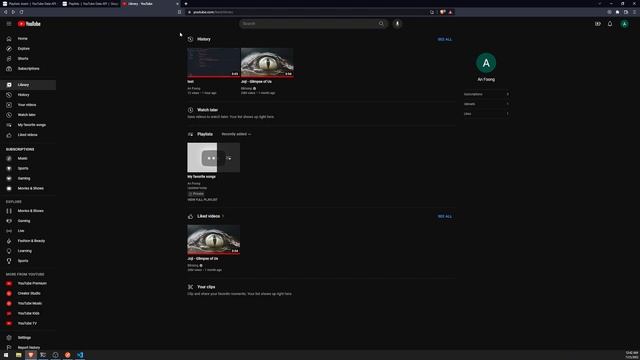This screenshot has width=640, height=360.
Task: Open the account avatar menu in the header
Action: click(624, 24)
